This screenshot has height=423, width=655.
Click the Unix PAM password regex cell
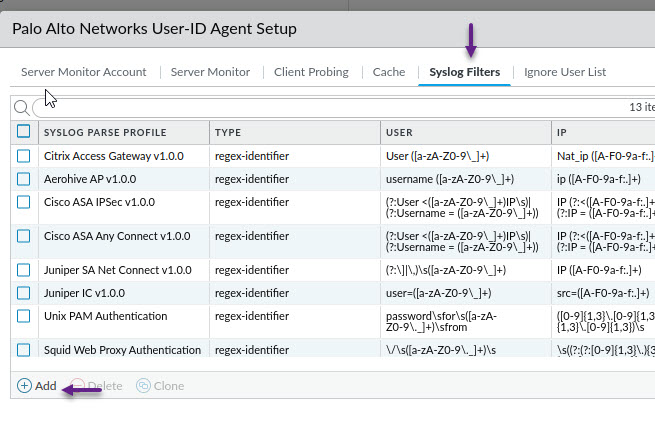click(441, 322)
